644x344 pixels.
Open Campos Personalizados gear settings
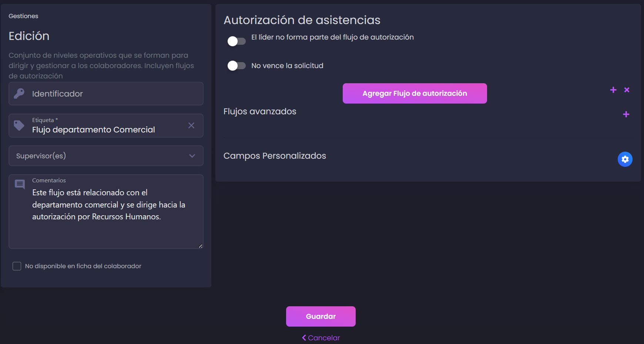[x=625, y=159]
